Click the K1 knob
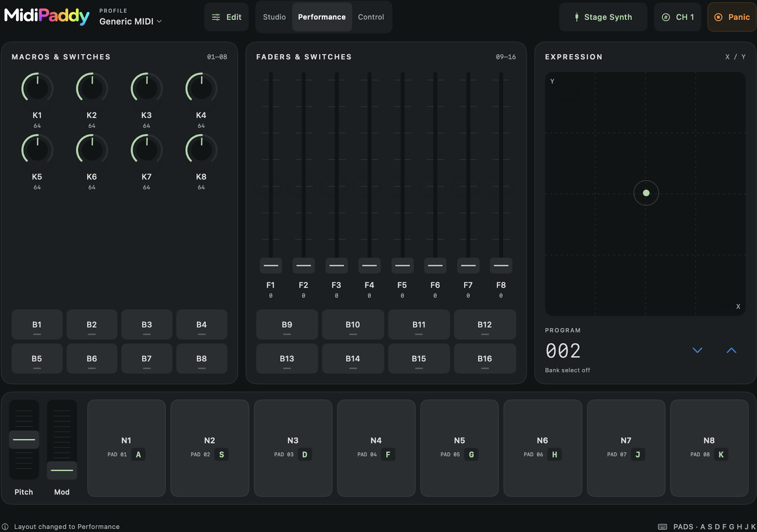The width and height of the screenshot is (757, 532). click(37, 88)
